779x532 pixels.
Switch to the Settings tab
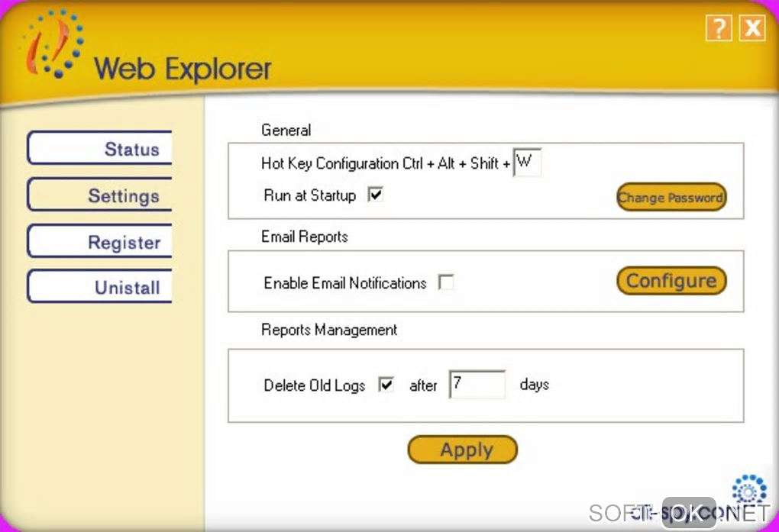click(100, 195)
